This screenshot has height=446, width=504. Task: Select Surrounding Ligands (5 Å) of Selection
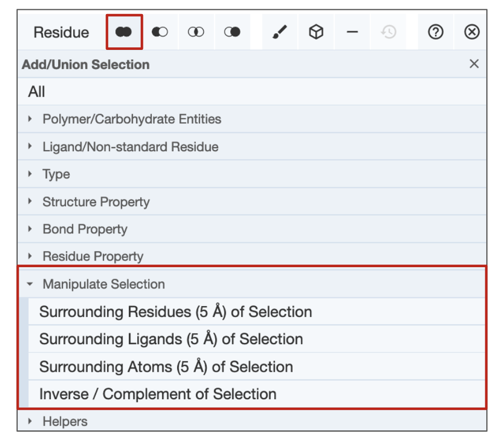[171, 339]
